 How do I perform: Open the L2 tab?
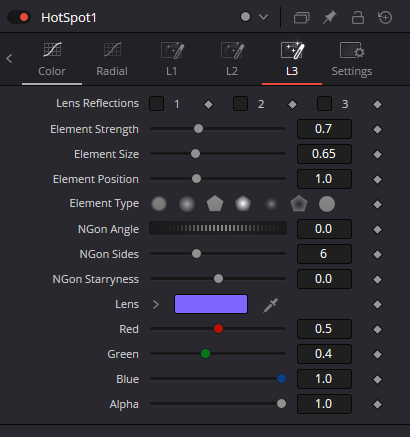pos(232,59)
